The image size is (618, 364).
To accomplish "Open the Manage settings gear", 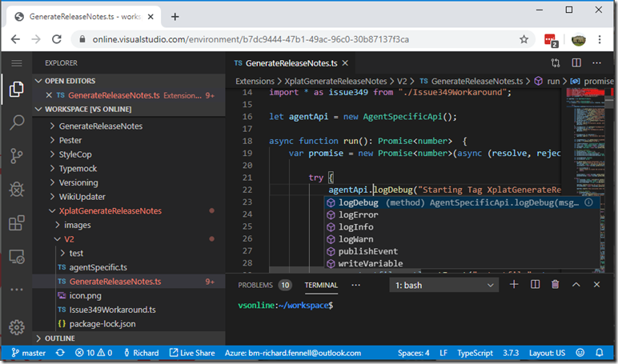I will click(x=17, y=327).
